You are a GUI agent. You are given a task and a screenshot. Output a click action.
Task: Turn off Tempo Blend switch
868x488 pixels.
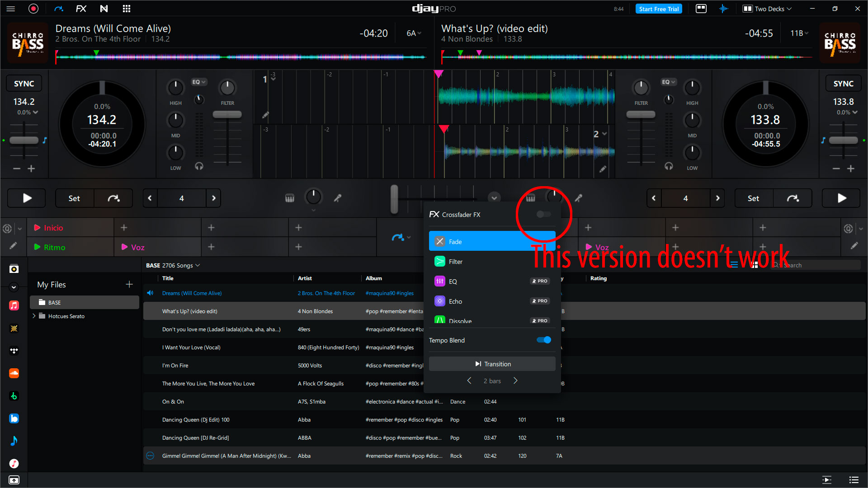point(543,340)
